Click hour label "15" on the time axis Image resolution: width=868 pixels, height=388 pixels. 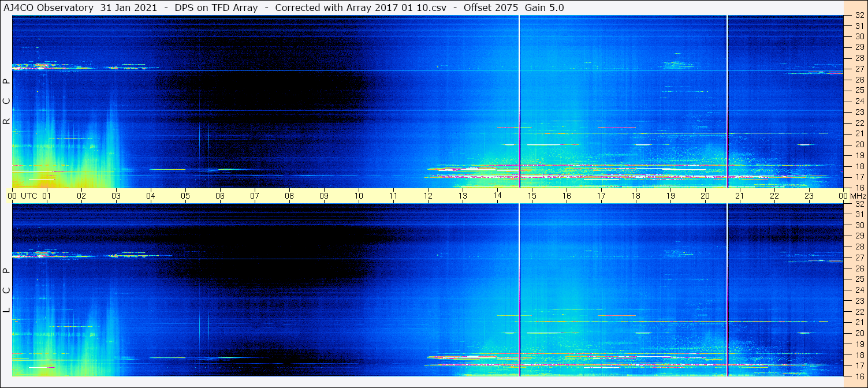point(532,196)
